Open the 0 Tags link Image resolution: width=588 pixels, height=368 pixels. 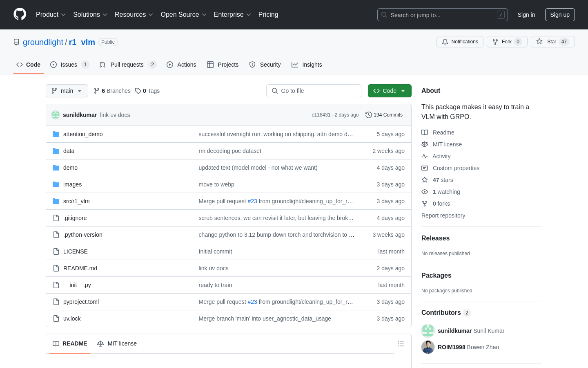[x=147, y=91]
